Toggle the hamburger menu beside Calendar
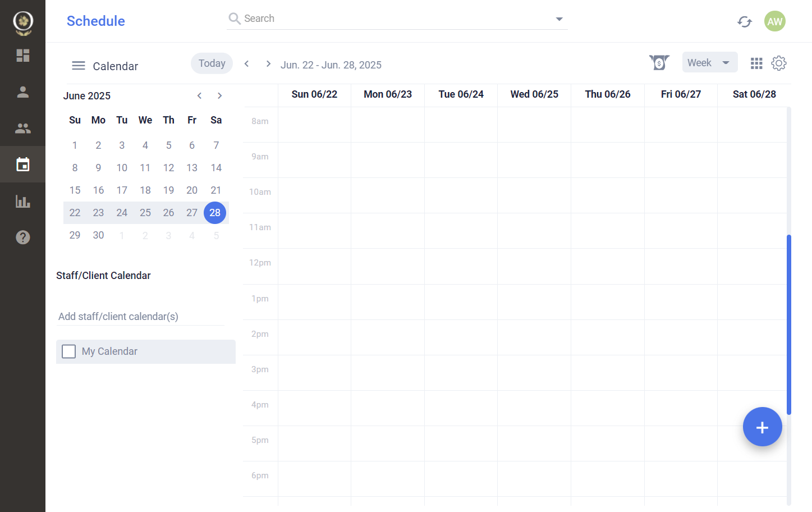The width and height of the screenshot is (812, 512). tap(79, 66)
